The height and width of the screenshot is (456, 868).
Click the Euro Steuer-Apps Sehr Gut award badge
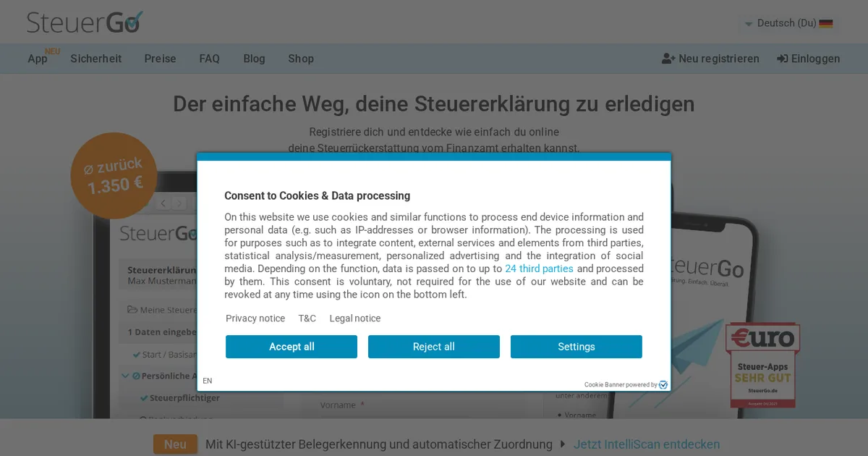[x=762, y=365]
